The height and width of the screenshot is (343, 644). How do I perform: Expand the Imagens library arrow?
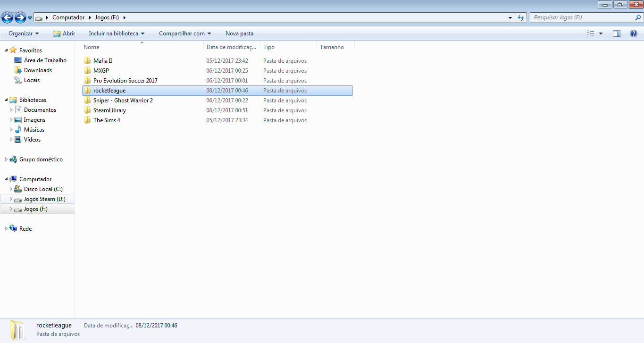point(11,120)
